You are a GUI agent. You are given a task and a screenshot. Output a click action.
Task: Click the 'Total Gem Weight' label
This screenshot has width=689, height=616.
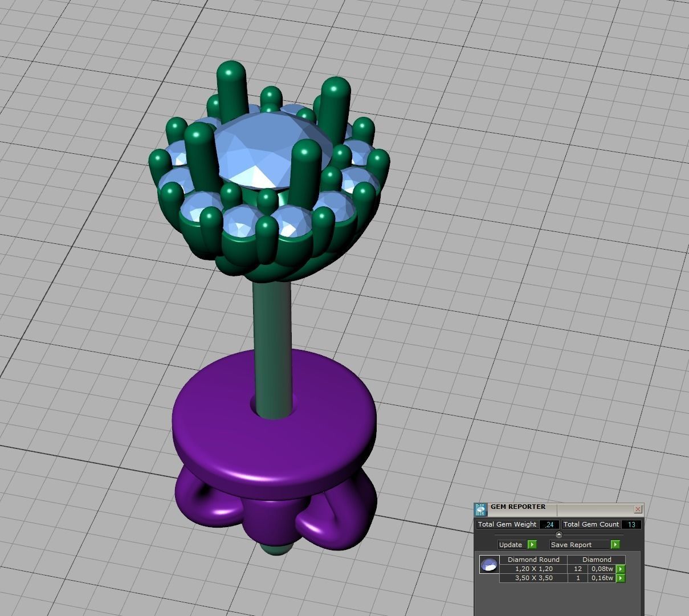[x=507, y=524]
